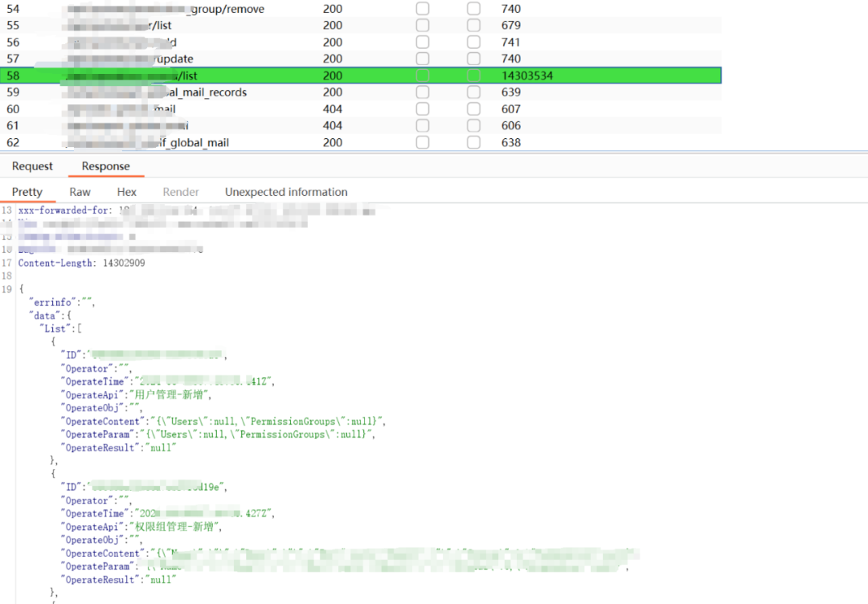Select the Render view tab
The height and width of the screenshot is (604, 868).
click(181, 192)
